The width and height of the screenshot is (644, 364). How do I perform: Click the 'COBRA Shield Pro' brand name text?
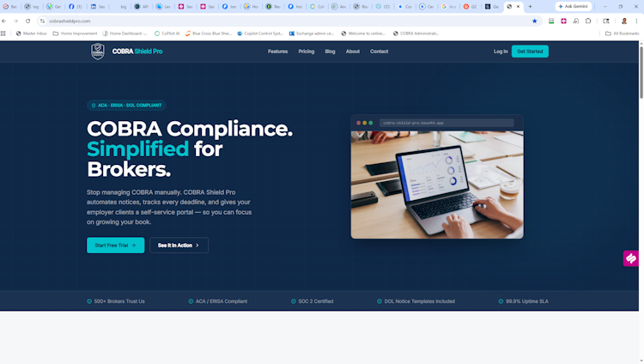coord(137,52)
